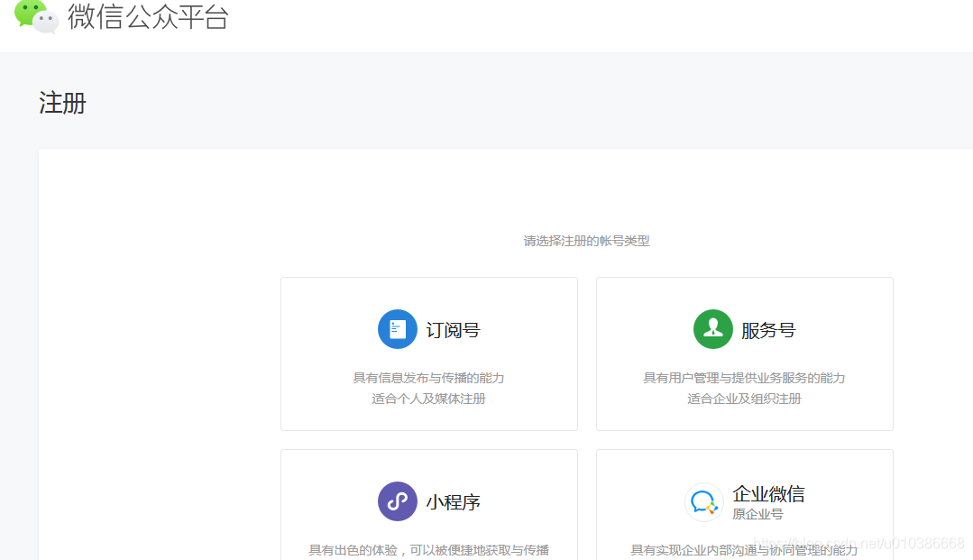Click the purple 小程序 icon
Viewport: 973px width, 560px height.
coord(397,501)
